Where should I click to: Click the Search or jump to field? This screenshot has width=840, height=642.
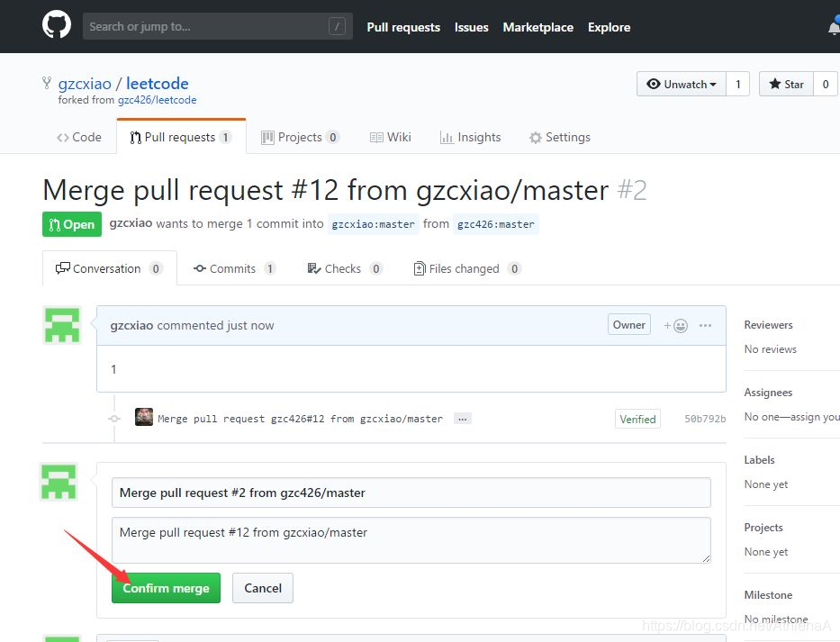click(x=218, y=26)
